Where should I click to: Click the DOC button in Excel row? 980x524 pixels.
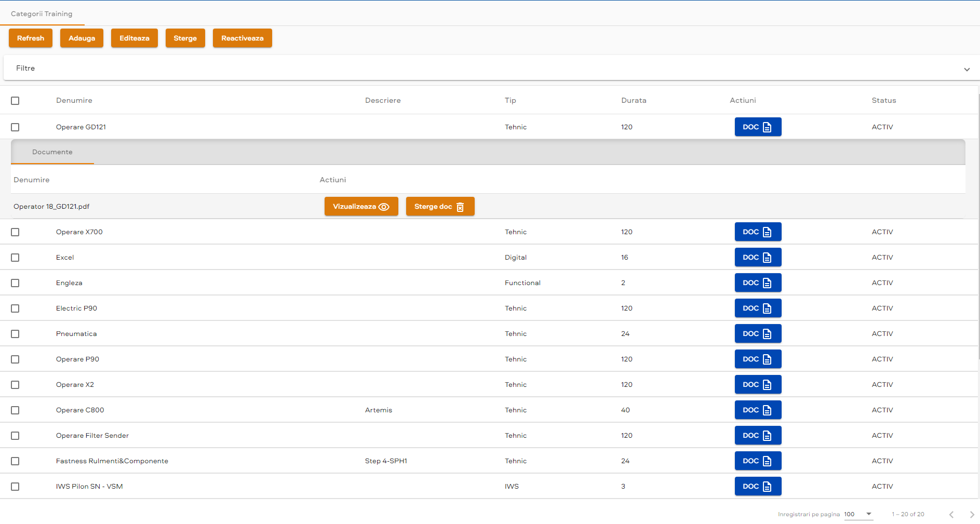[x=757, y=257]
